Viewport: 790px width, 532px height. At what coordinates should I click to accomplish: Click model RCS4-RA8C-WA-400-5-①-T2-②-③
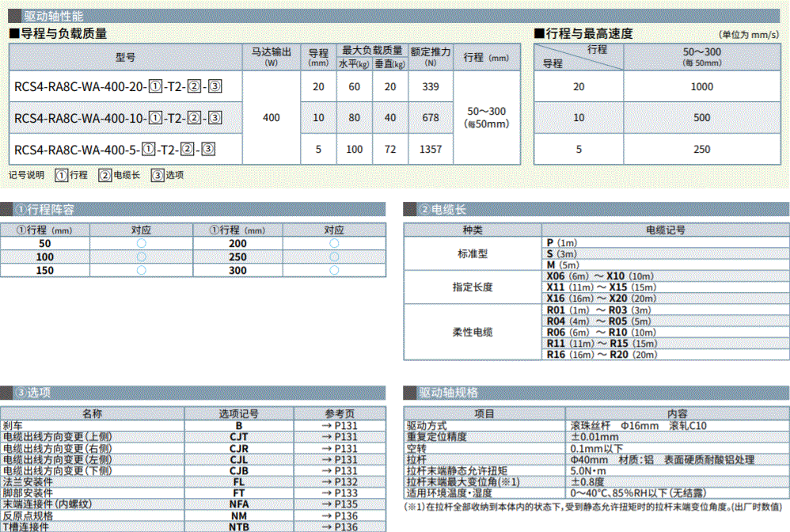point(115,150)
